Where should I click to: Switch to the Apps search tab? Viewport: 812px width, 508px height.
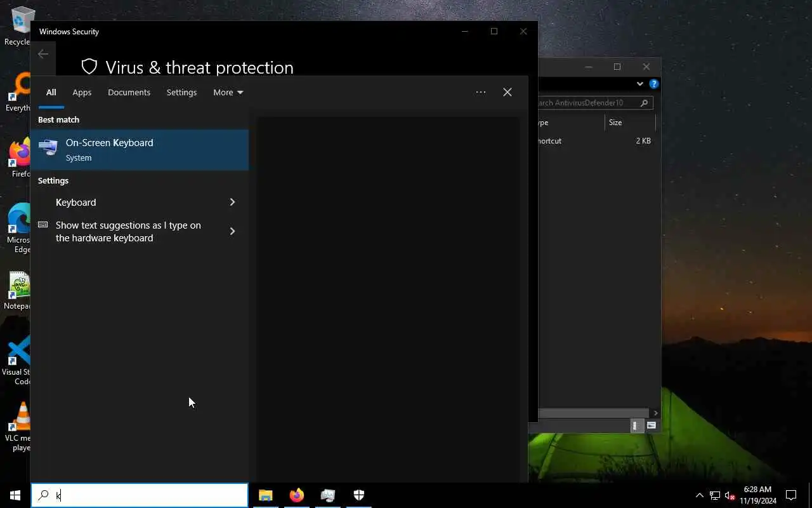click(82, 92)
